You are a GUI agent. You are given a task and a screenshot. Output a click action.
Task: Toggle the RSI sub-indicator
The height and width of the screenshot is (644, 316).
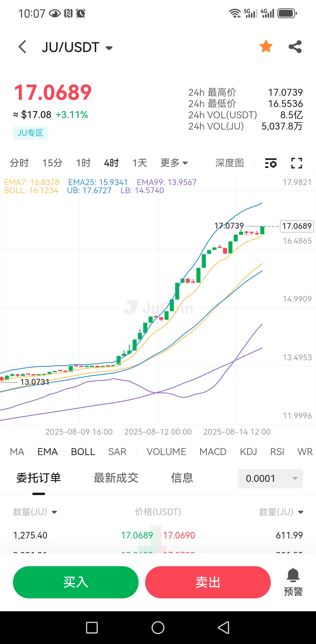277,452
